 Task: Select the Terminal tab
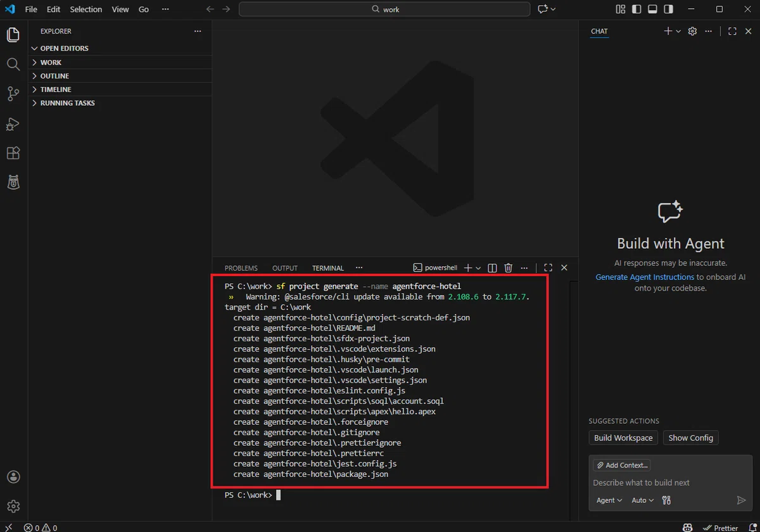pos(328,268)
